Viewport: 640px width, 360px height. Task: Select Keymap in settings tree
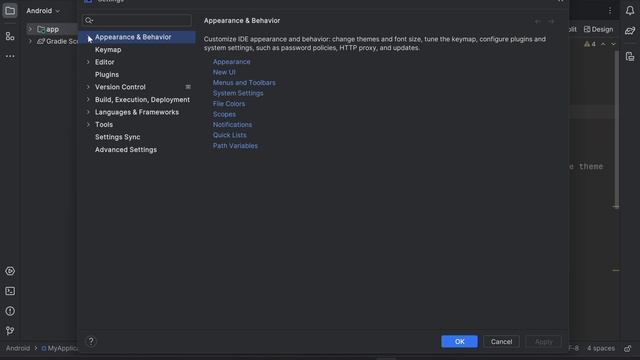tap(108, 50)
